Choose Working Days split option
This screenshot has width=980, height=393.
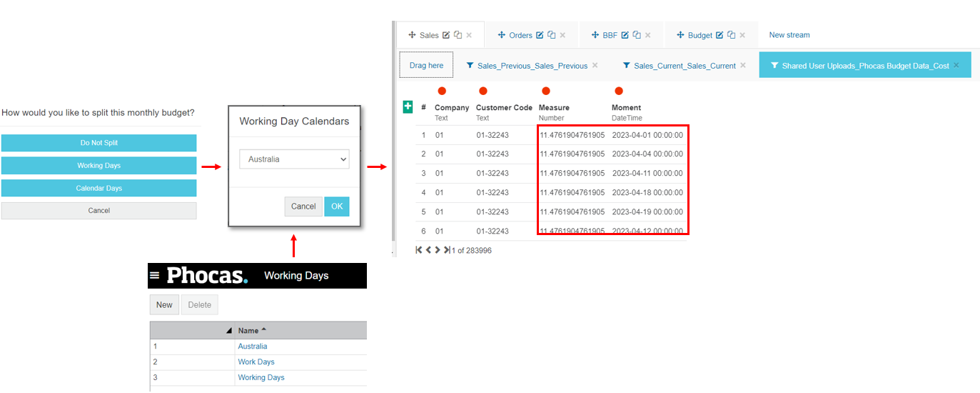tap(98, 166)
